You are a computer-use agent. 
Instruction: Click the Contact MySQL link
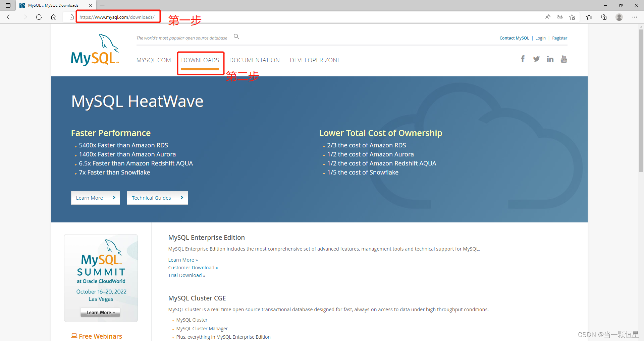(x=514, y=38)
